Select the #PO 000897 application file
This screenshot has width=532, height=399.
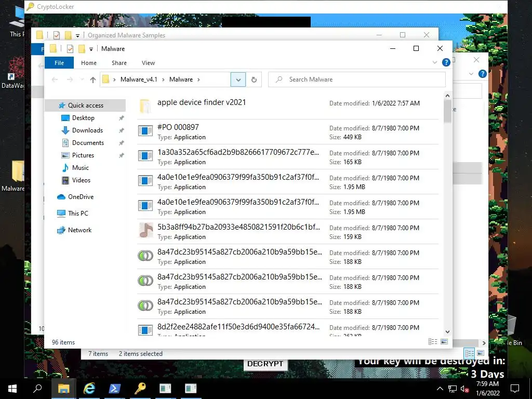[288, 131]
